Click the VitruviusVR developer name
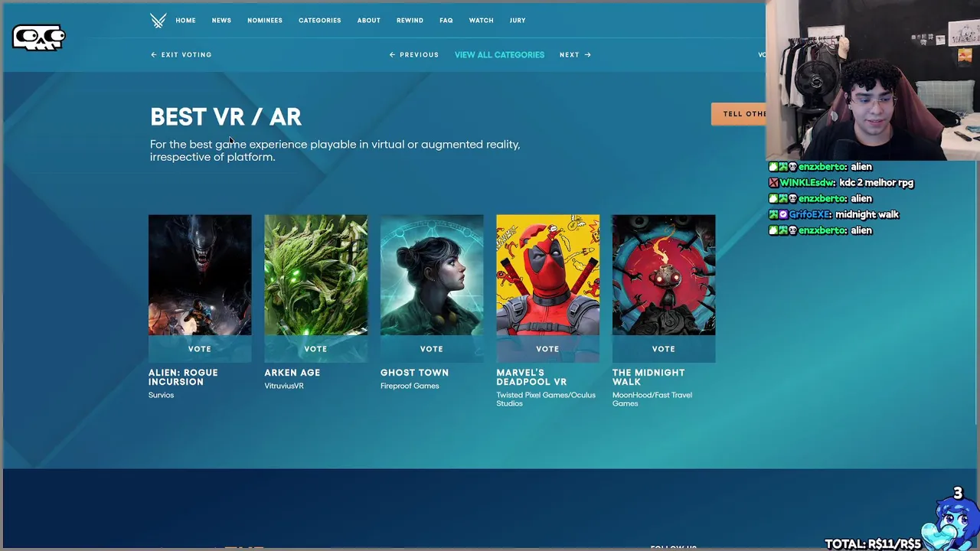Viewport: 980px width, 551px height. [284, 386]
